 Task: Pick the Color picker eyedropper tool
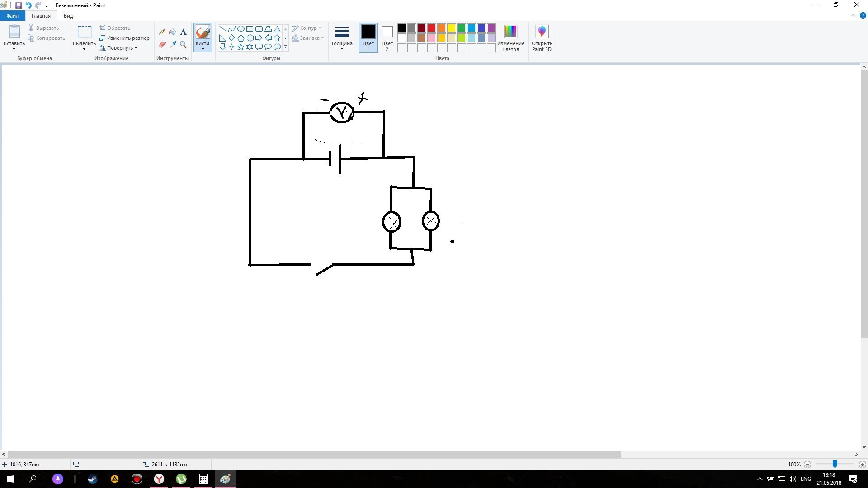tap(173, 44)
